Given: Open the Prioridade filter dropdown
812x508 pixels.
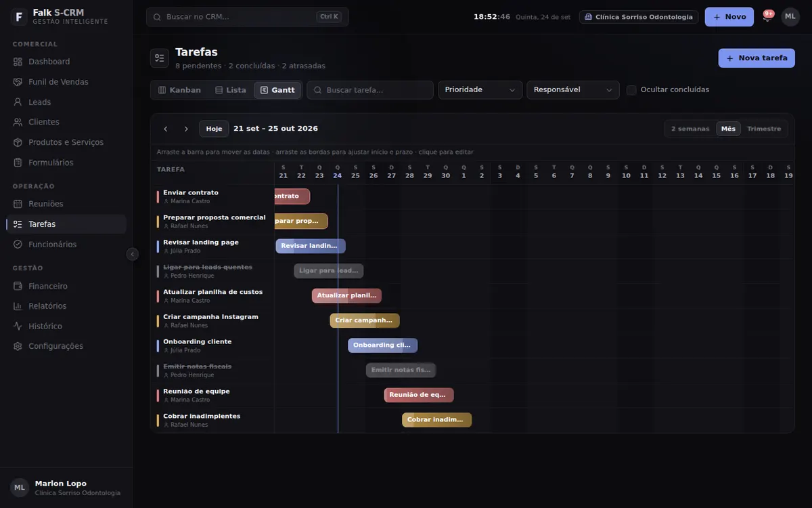Looking at the screenshot, I should [x=480, y=90].
